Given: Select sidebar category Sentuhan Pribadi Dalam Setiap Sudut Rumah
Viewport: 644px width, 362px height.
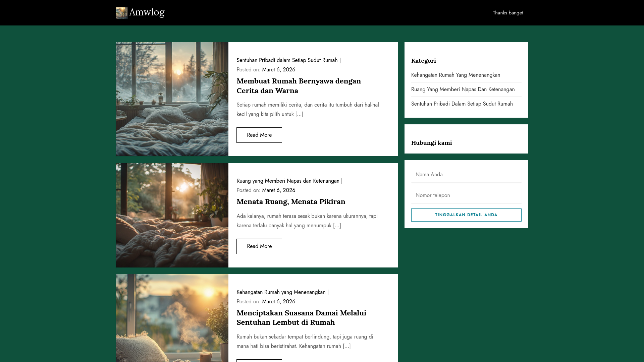Looking at the screenshot, I should (462, 104).
